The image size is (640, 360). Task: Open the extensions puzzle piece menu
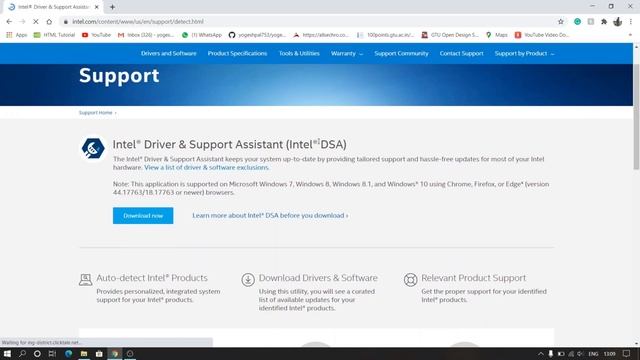point(604,22)
